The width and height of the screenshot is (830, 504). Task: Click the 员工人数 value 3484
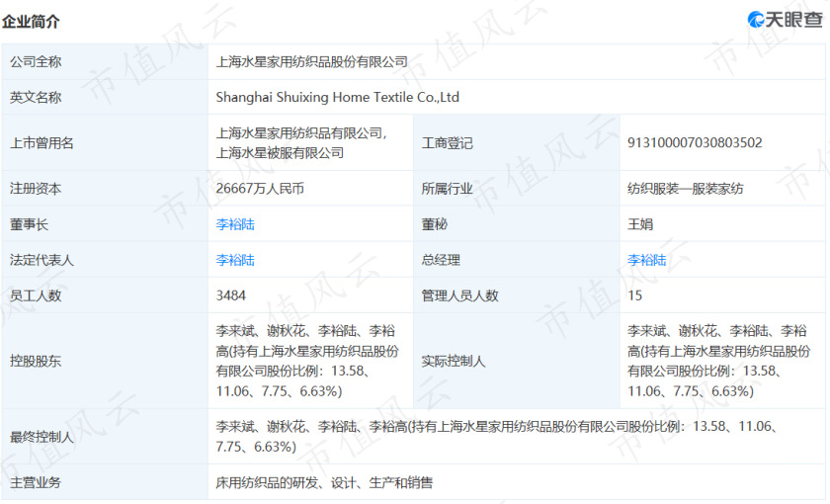[231, 295]
